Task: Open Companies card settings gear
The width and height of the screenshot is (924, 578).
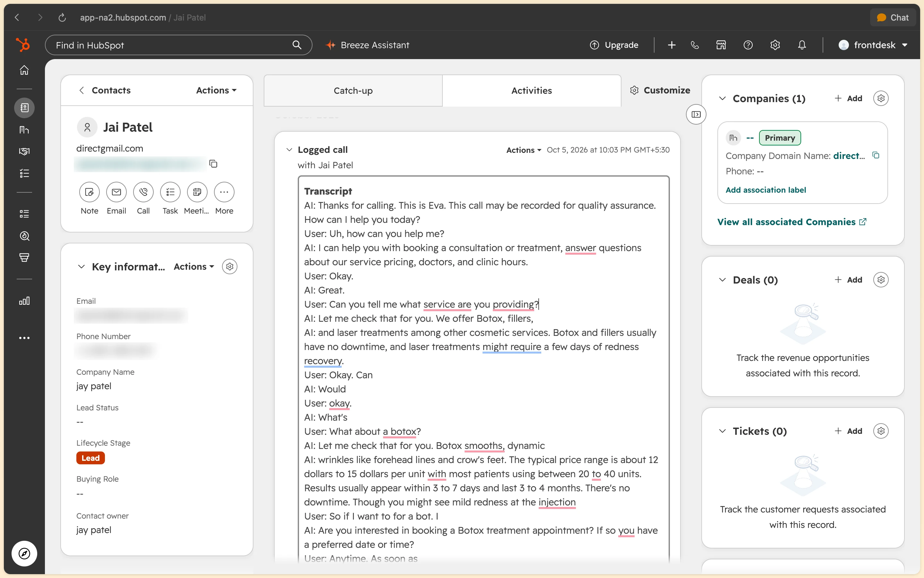Action: 881,98
